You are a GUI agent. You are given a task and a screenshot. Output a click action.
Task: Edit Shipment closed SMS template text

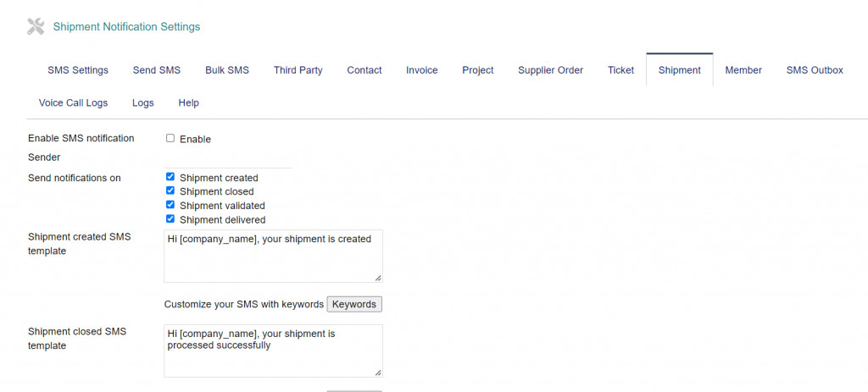click(x=273, y=351)
